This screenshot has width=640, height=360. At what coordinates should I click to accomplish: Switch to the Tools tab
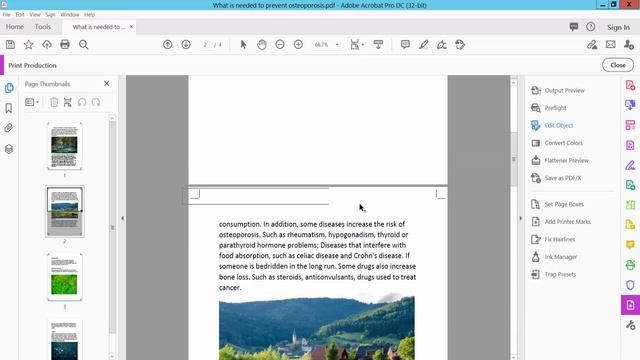click(x=43, y=27)
